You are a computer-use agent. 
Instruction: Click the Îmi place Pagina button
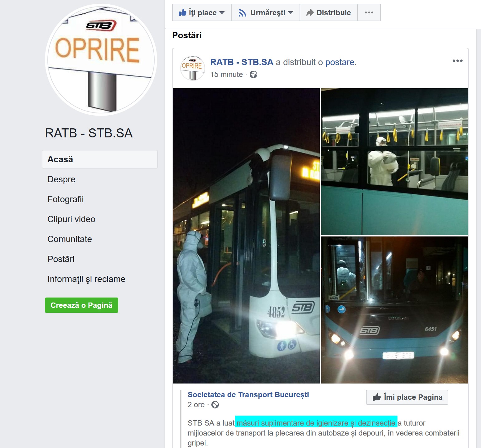coord(407,397)
